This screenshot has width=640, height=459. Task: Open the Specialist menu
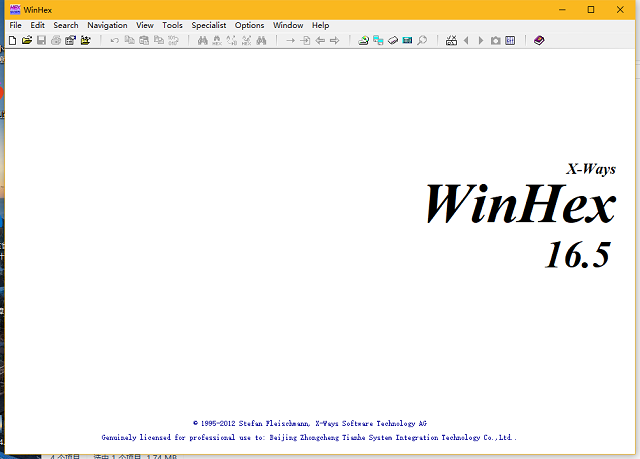209,25
